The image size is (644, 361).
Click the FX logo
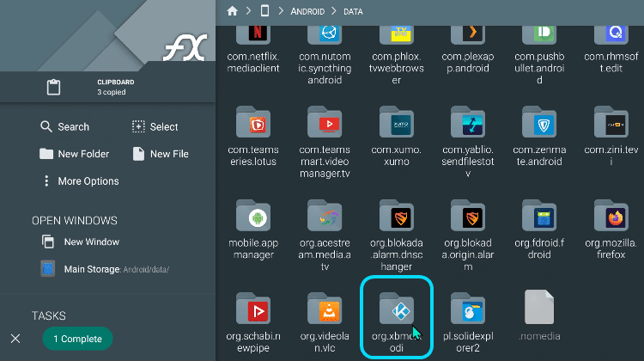tap(185, 47)
